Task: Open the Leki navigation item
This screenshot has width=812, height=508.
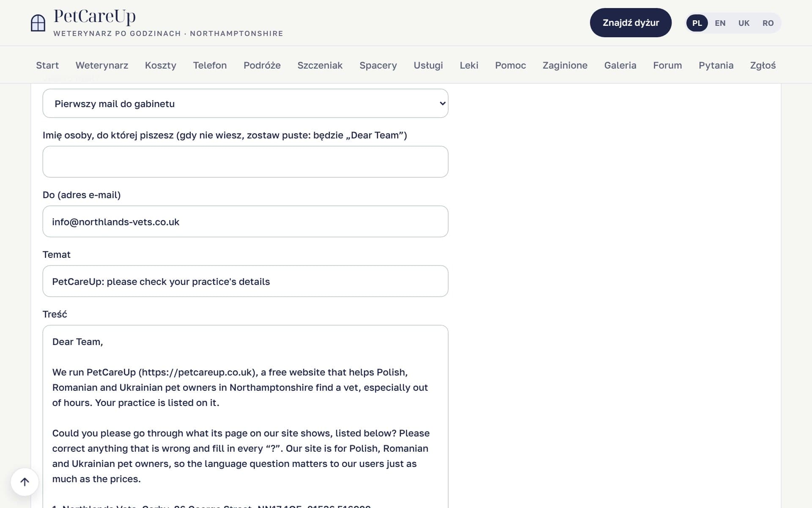Action: pyautogui.click(x=469, y=65)
